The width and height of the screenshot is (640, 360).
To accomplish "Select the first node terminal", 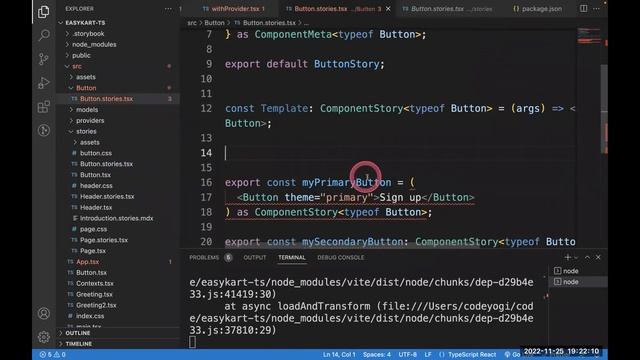I will click(578, 271).
